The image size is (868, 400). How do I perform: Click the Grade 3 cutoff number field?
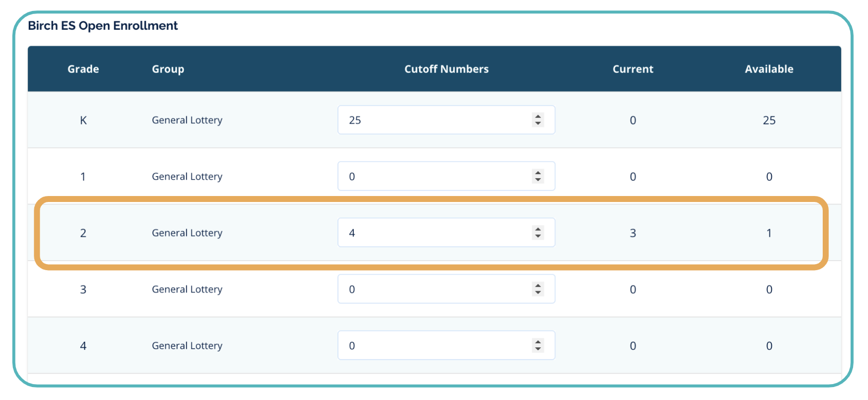coord(433,289)
